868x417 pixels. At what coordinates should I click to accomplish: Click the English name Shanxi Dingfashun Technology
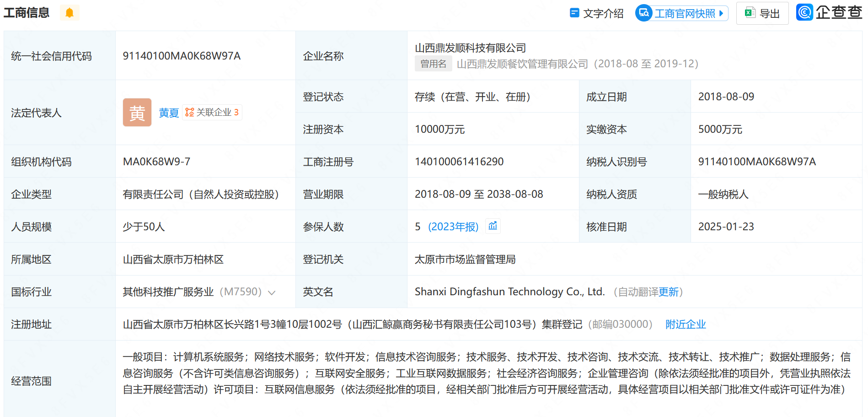click(x=509, y=292)
